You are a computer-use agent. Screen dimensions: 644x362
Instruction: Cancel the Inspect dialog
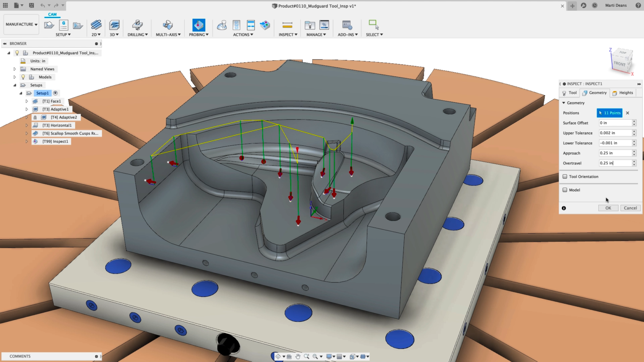pos(630,208)
